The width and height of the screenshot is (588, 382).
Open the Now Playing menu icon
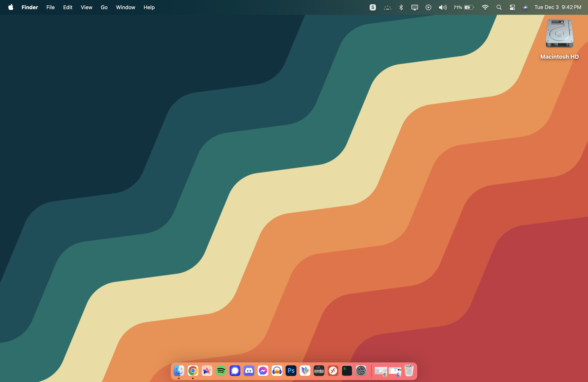[x=428, y=7]
